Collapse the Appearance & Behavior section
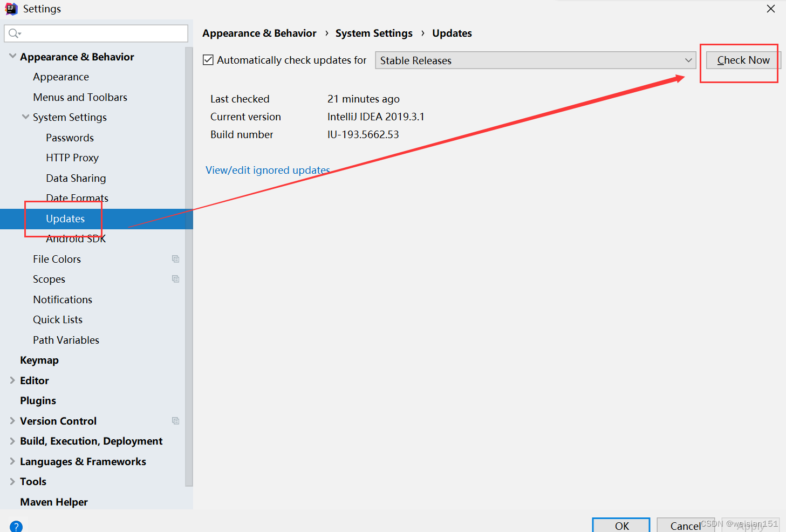The width and height of the screenshot is (786, 532). [12, 56]
